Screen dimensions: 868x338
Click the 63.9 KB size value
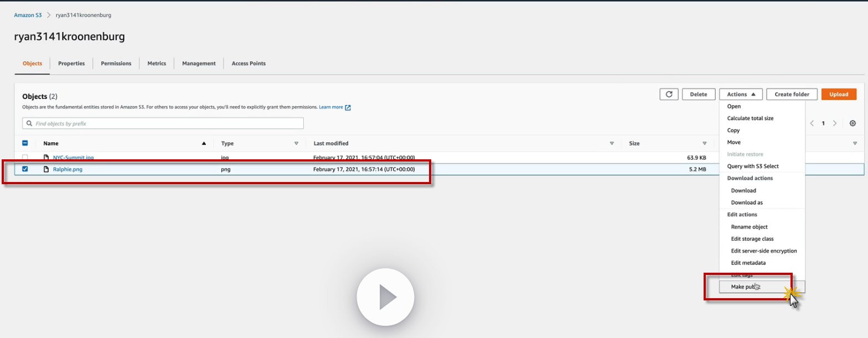(696, 158)
